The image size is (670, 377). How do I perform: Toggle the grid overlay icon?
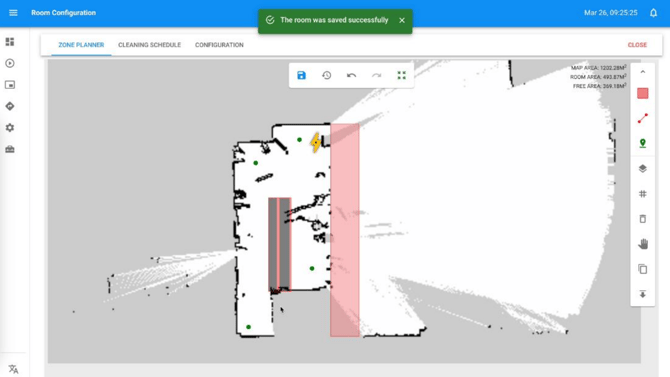click(643, 194)
